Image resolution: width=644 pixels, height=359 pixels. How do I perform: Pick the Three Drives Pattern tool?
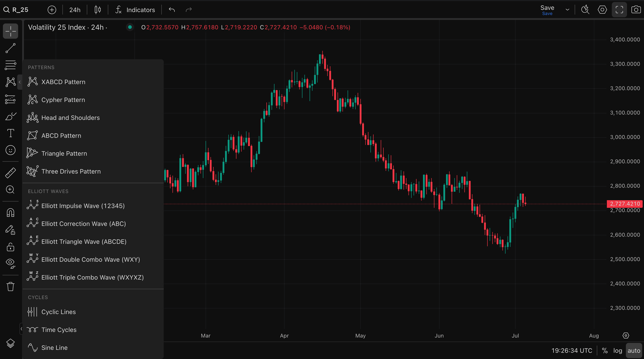(93, 171)
